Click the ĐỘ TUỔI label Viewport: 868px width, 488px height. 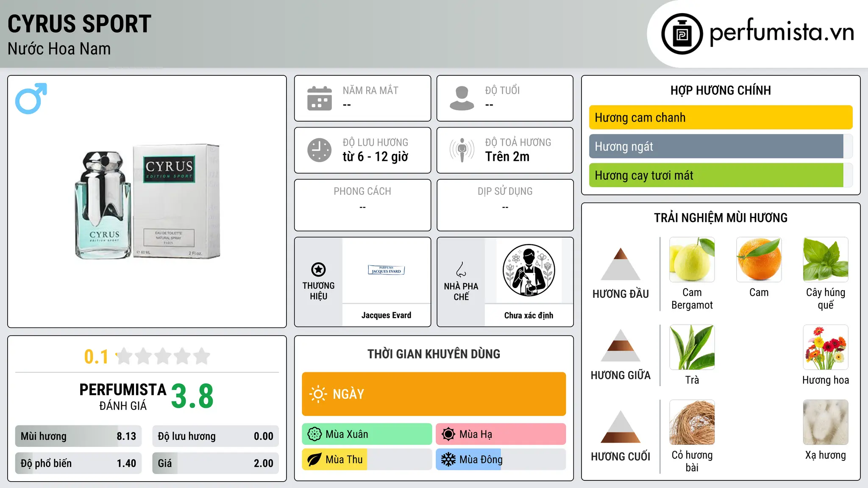click(x=502, y=90)
